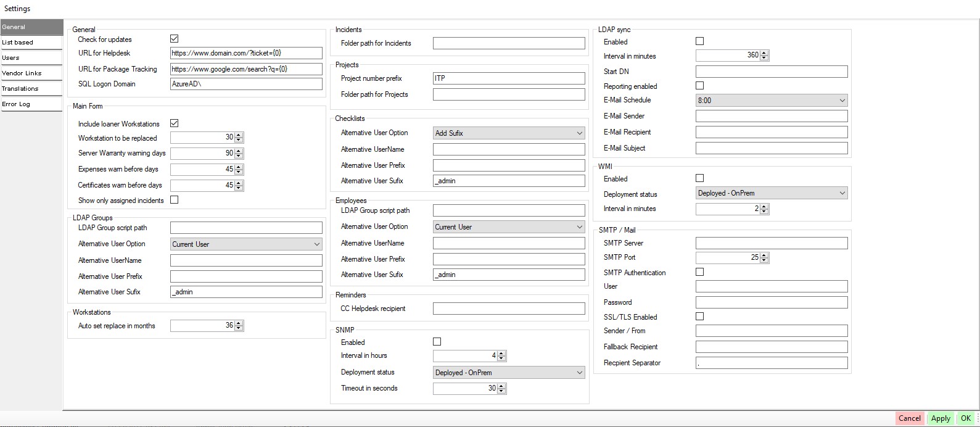
Task: Uncheck Include loaner Workstations
Action: (x=175, y=123)
